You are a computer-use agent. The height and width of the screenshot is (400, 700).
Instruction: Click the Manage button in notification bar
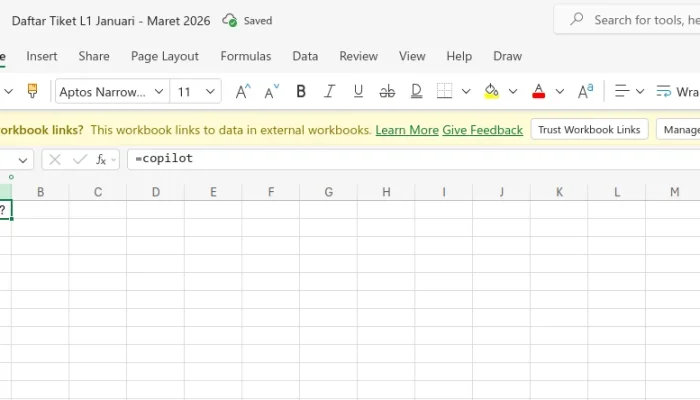tap(679, 129)
